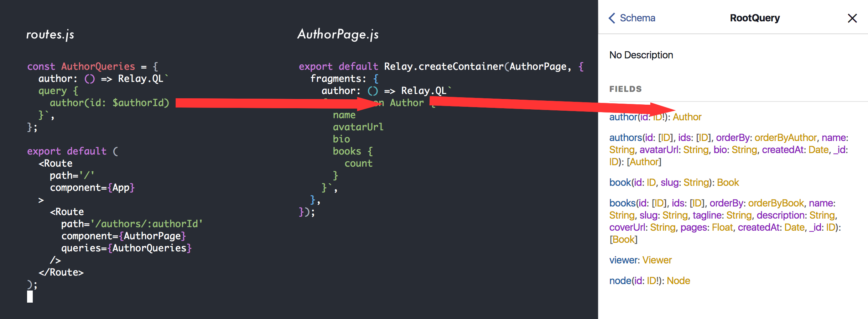The width and height of the screenshot is (868, 319).
Task: Click the Date type of authors createdAt
Action: click(818, 150)
